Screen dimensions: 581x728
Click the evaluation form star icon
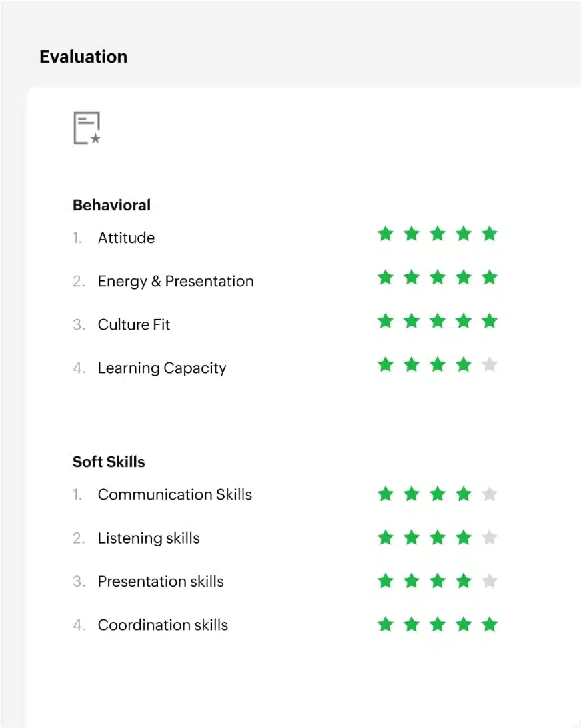coord(87,128)
